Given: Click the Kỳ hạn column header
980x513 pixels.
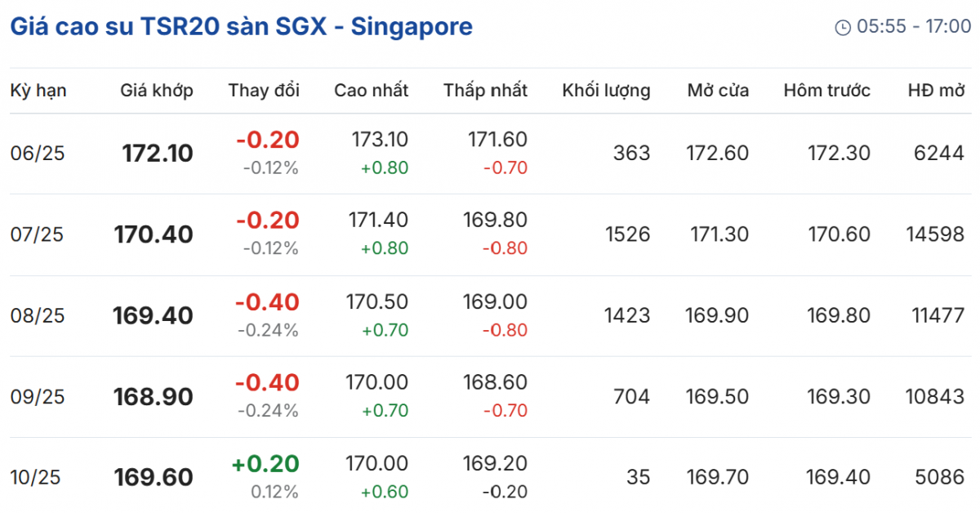Looking at the screenshot, I should pos(38,90).
